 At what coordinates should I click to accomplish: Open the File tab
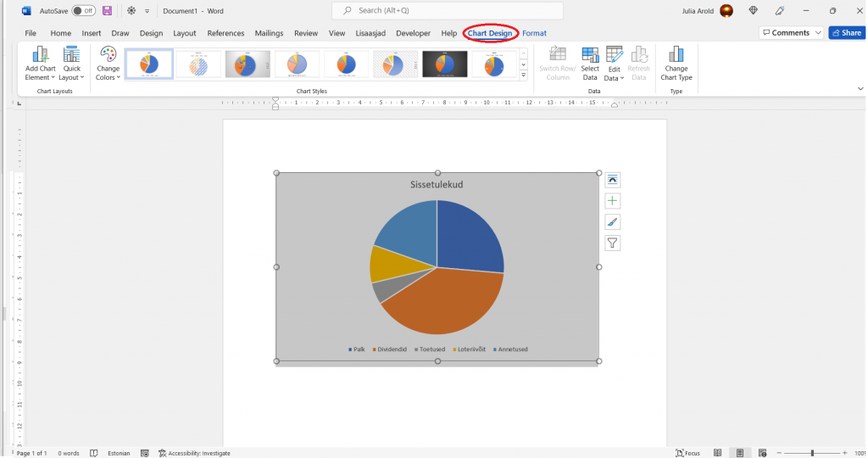point(31,33)
